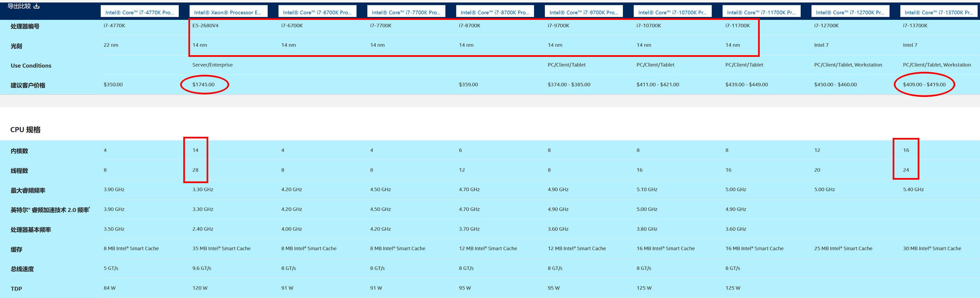Click the 光刻 row label

click(x=16, y=46)
